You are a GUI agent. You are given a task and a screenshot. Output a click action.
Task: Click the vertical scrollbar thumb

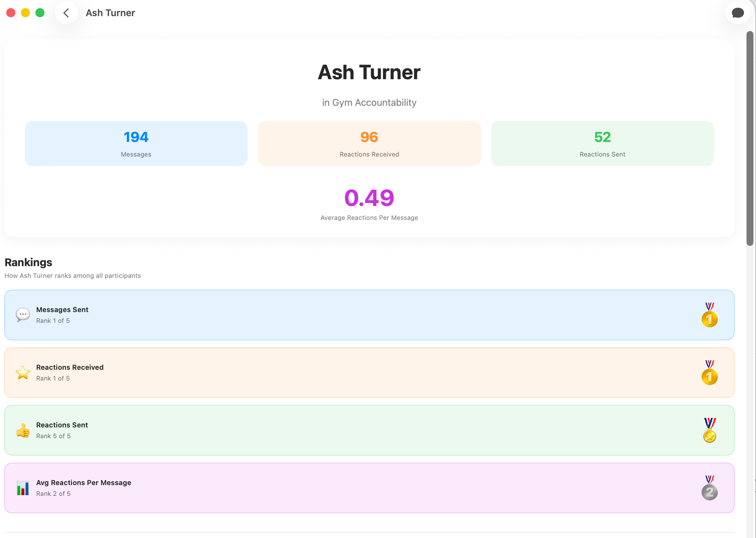point(750,138)
